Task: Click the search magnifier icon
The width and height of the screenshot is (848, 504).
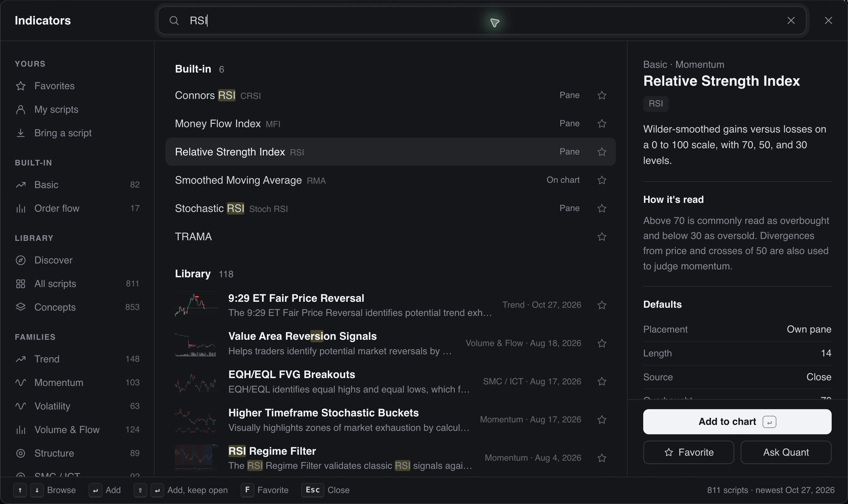Action: [174, 20]
